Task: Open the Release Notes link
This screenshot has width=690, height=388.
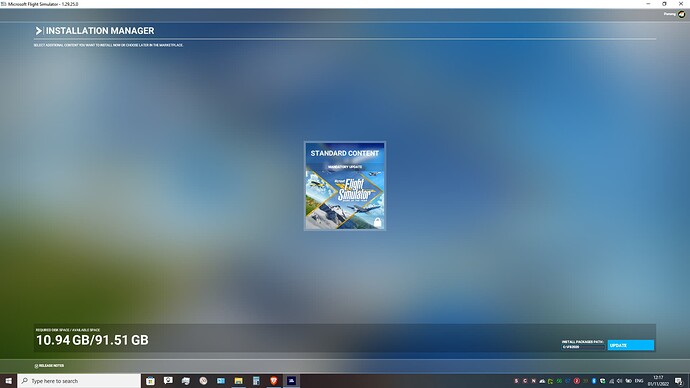Action: click(49, 366)
